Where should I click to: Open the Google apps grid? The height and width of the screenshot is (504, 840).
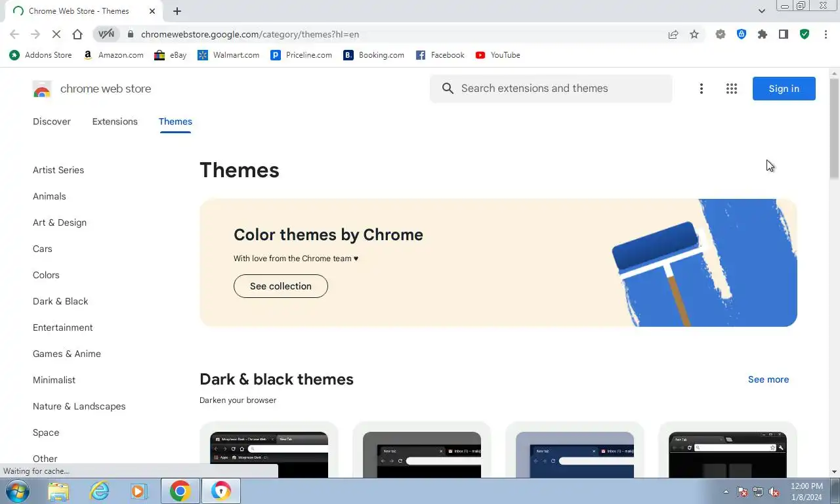coord(732,89)
